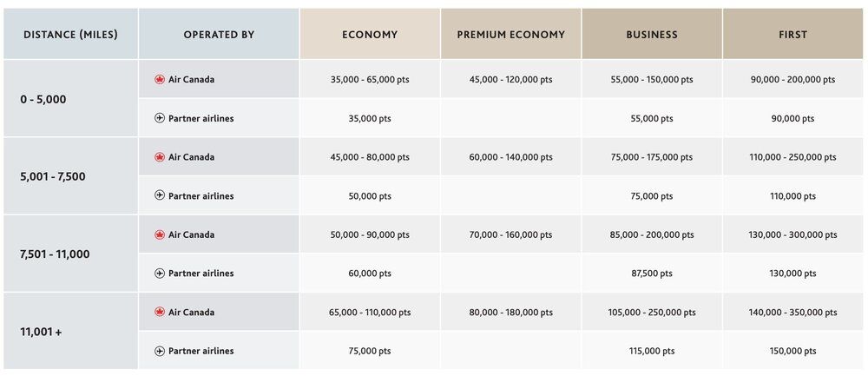Click the 0 - 5,000 distance row label
Screen dimensions: 868x376
pyautogui.click(x=43, y=99)
